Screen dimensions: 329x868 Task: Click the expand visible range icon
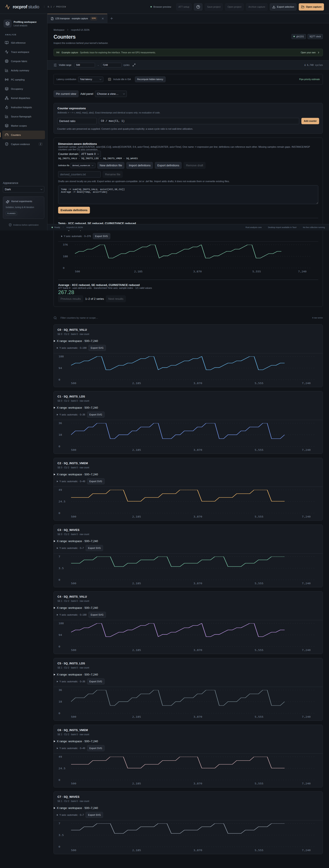(x=134, y=65)
